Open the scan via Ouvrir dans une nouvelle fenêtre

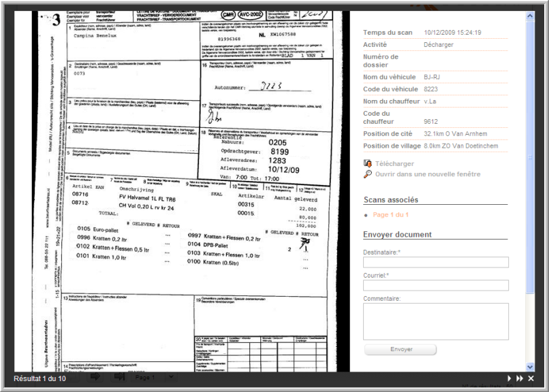(428, 174)
